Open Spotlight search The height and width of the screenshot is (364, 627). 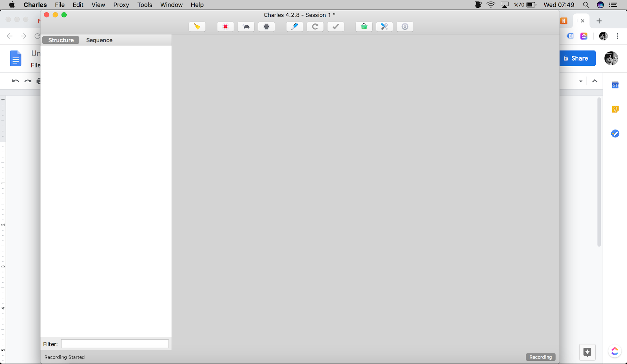click(x=586, y=5)
